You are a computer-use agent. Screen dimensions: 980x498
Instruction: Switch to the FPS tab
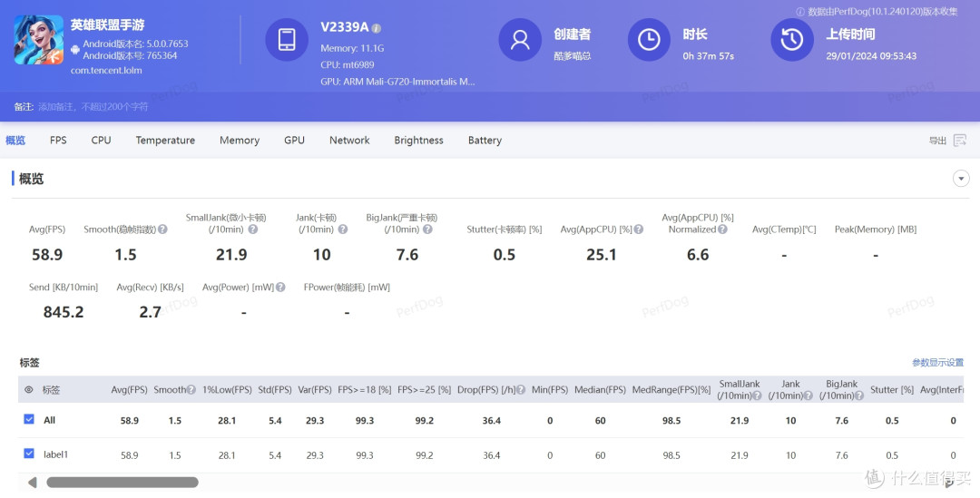pyautogui.click(x=58, y=141)
